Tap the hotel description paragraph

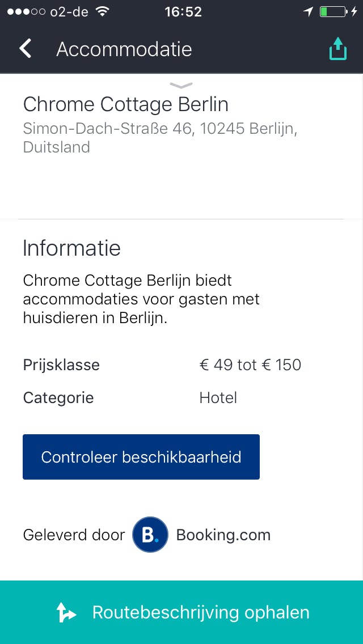pos(141,299)
